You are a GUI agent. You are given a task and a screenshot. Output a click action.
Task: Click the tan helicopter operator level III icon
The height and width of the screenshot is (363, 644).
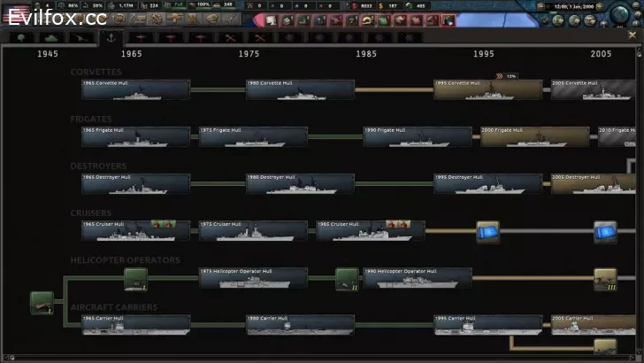coord(605,279)
